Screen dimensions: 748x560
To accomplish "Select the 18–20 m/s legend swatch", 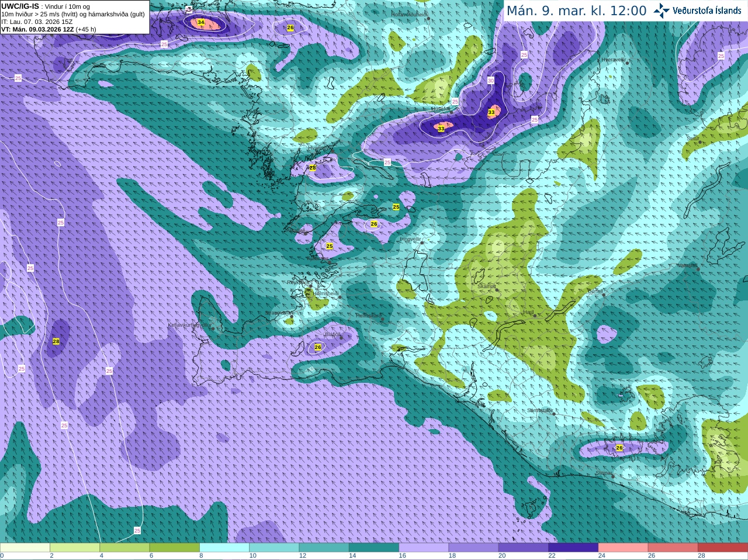I will [x=474, y=548].
